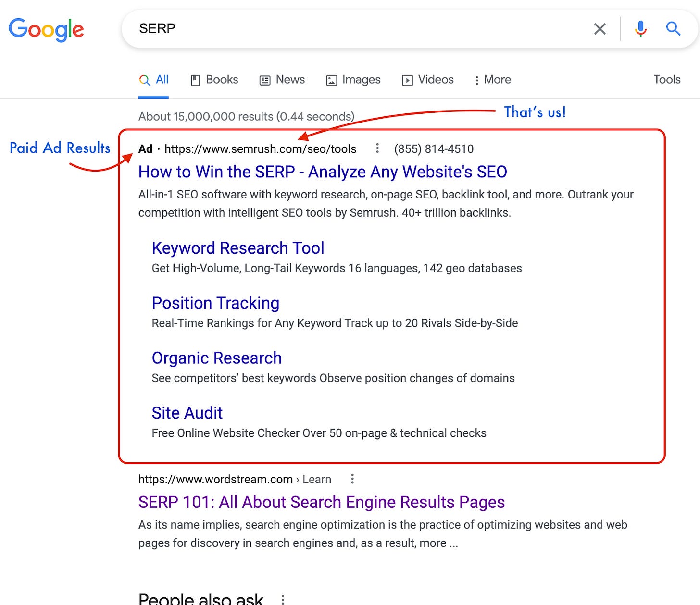
Task: Click the bold 'Ad' label on the Semrush result
Action: click(x=145, y=149)
